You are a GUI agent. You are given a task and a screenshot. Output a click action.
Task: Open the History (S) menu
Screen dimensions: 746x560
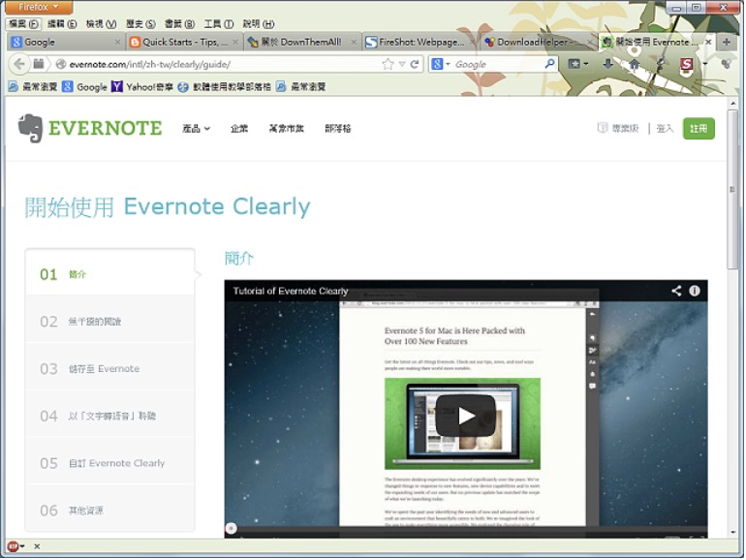[140, 24]
